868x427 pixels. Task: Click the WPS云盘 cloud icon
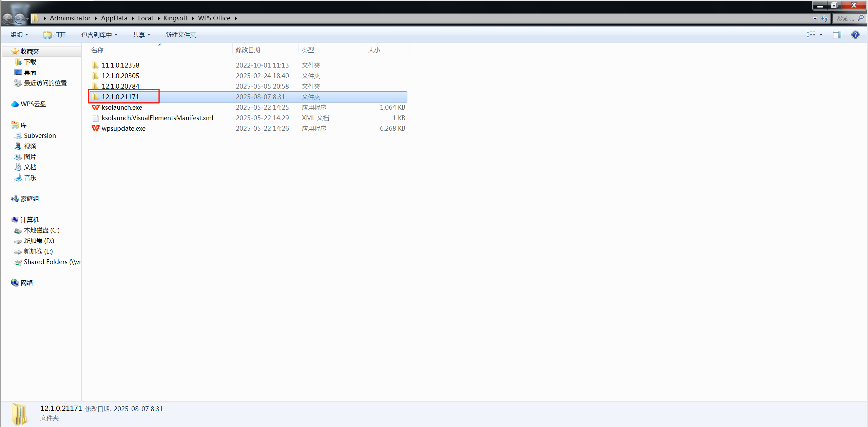(x=15, y=104)
